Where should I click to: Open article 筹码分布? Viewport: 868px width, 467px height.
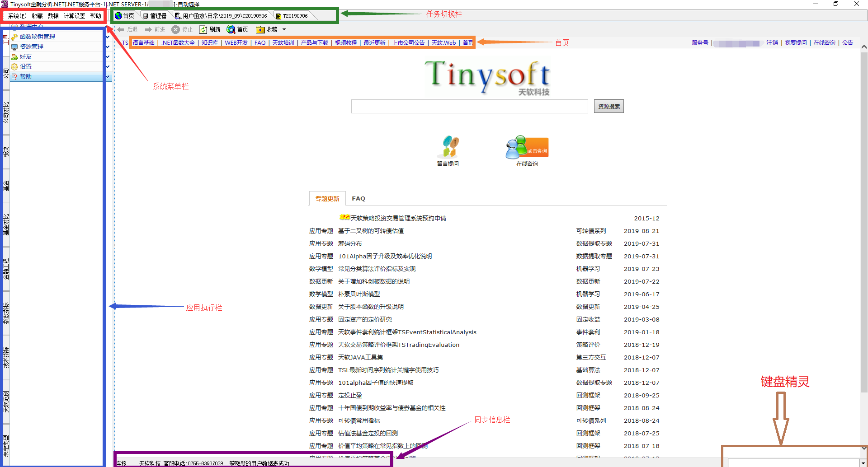[x=350, y=243]
